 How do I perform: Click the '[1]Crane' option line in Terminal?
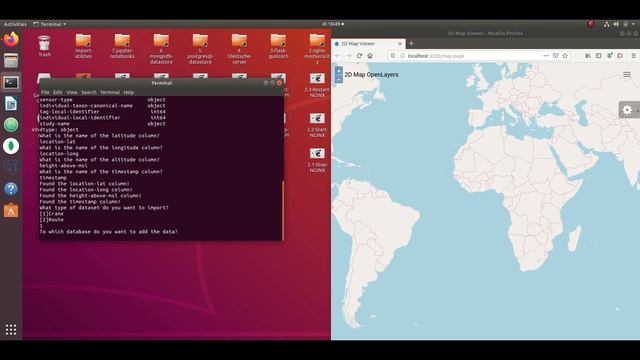pos(51,214)
